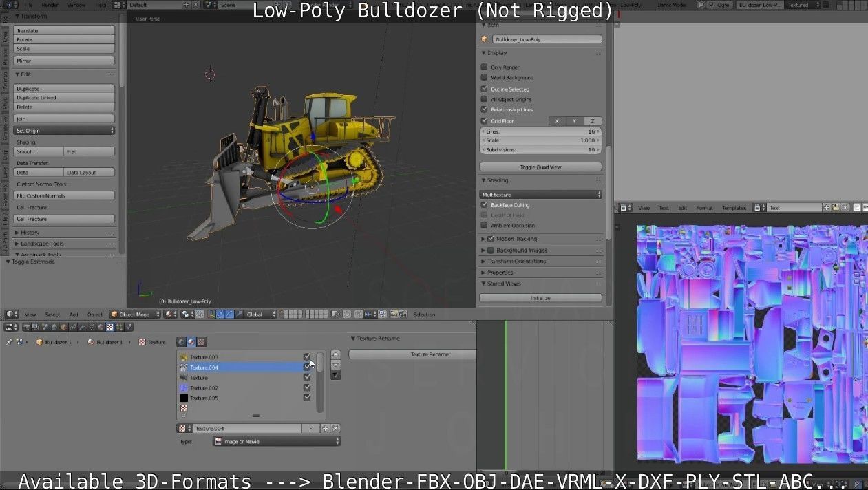Open text editor Format menu
This screenshot has width=868, height=490.
(x=704, y=207)
